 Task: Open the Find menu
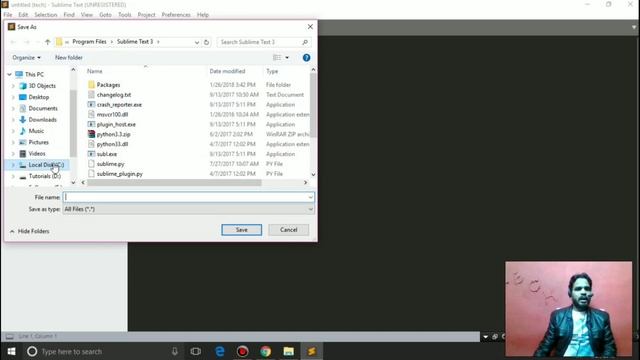pos(69,15)
